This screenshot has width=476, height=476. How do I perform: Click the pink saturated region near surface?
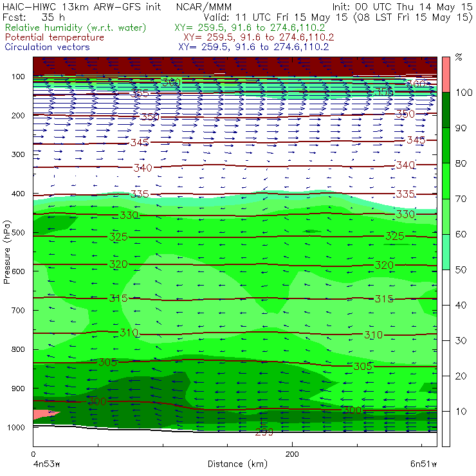[x=44, y=414]
